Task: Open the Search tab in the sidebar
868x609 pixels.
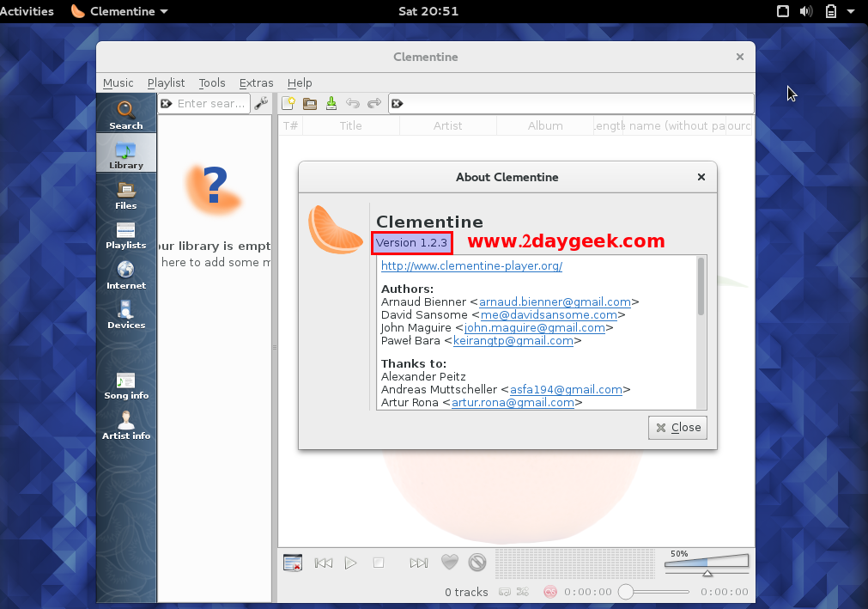Action: [x=125, y=115]
